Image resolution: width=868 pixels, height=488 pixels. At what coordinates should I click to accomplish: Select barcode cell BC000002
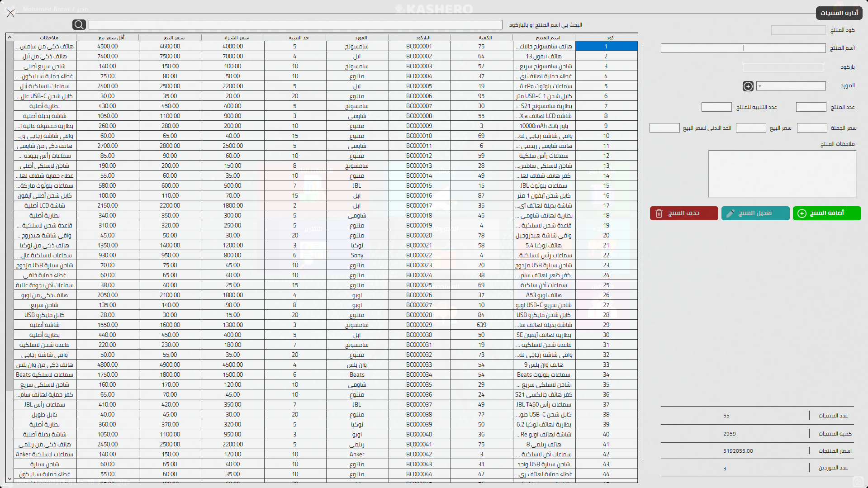419,57
